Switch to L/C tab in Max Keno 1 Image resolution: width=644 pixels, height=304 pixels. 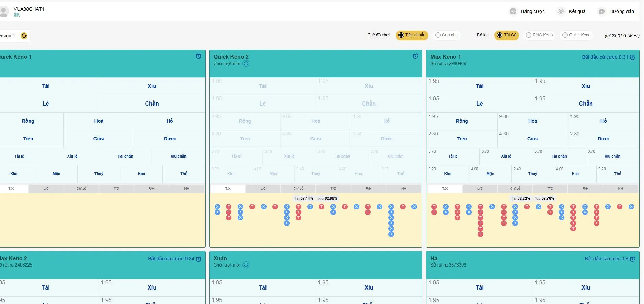tap(480, 189)
